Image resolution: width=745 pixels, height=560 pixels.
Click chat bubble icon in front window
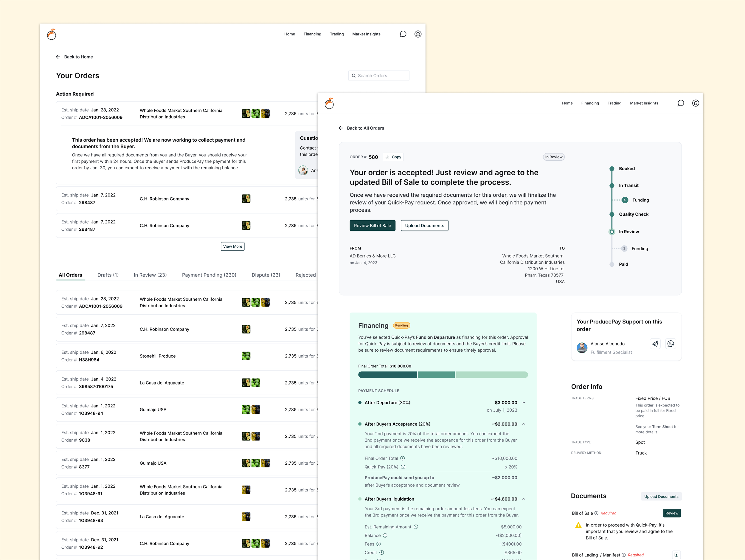[680, 103]
